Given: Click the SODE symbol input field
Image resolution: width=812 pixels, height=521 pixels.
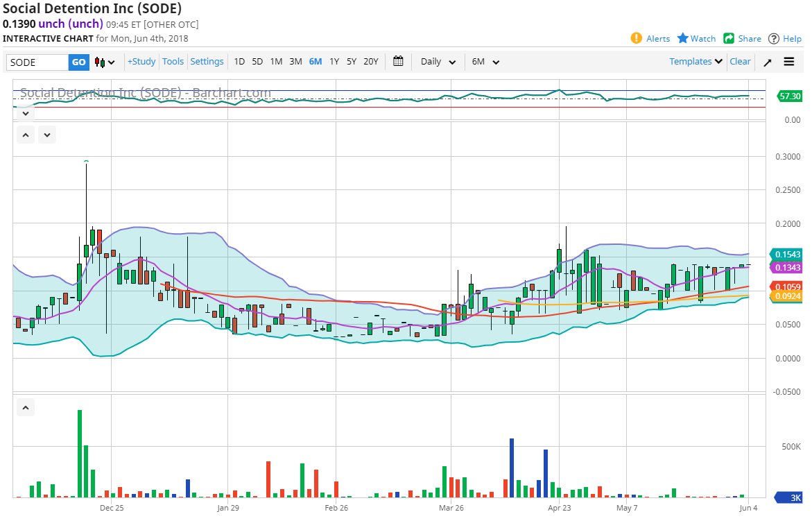Looking at the screenshot, I should [x=37, y=62].
